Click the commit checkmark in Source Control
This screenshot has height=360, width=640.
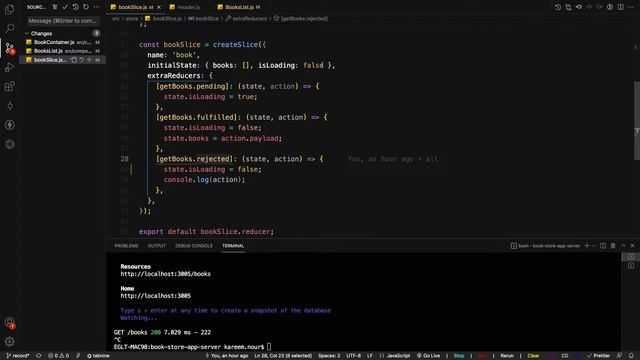65,7
